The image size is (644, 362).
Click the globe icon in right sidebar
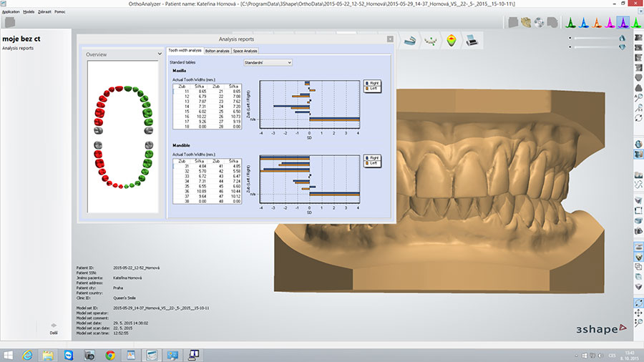(x=639, y=144)
